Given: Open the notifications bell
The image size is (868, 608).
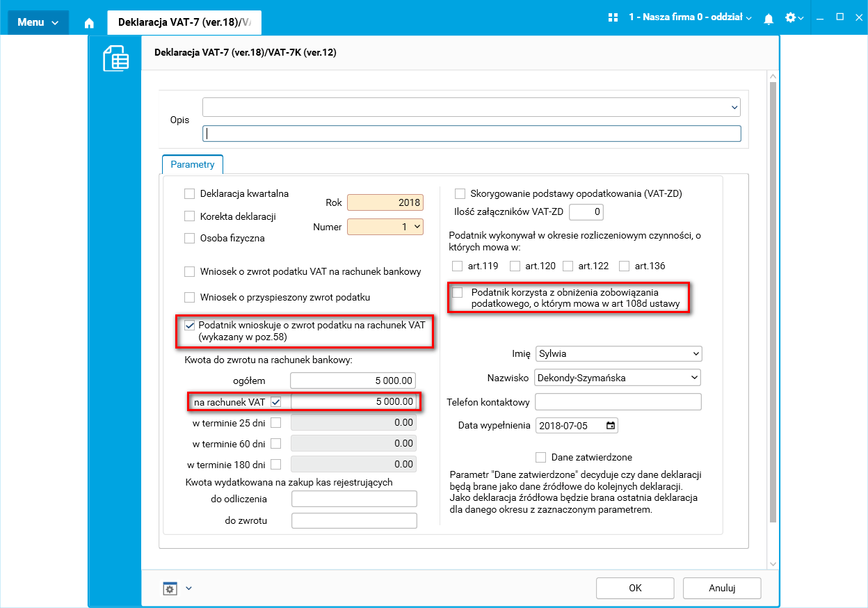Looking at the screenshot, I should click(769, 18).
